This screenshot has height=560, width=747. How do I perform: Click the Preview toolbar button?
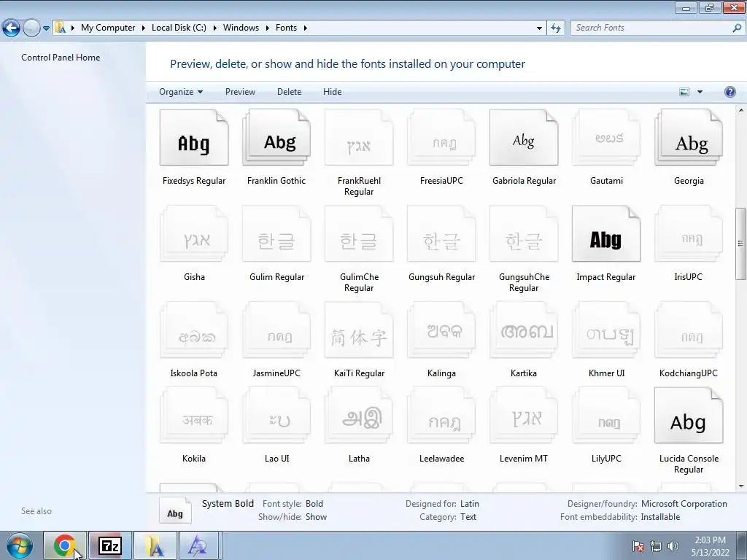point(240,92)
